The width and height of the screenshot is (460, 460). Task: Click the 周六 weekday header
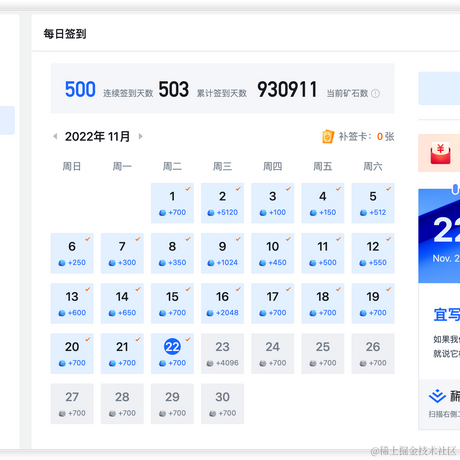(x=373, y=166)
